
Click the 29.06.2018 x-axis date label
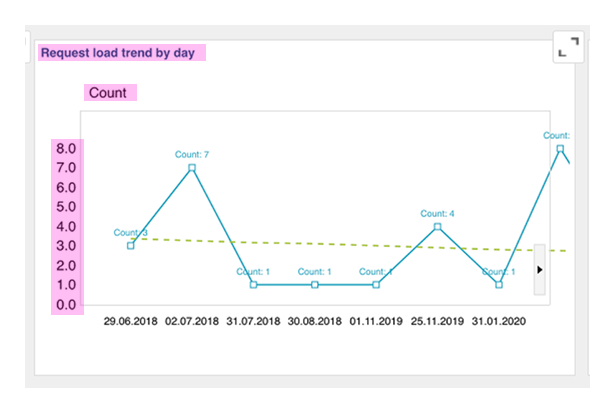pos(131,323)
